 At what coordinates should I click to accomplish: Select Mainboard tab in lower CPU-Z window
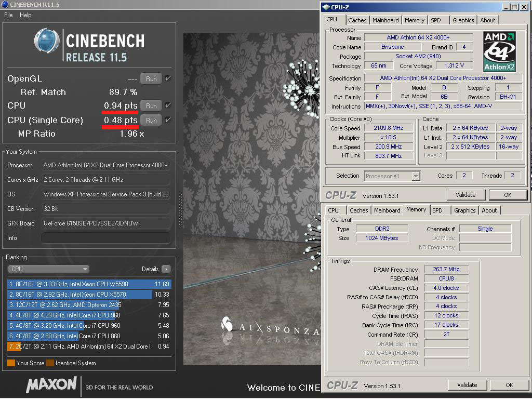[387, 210]
